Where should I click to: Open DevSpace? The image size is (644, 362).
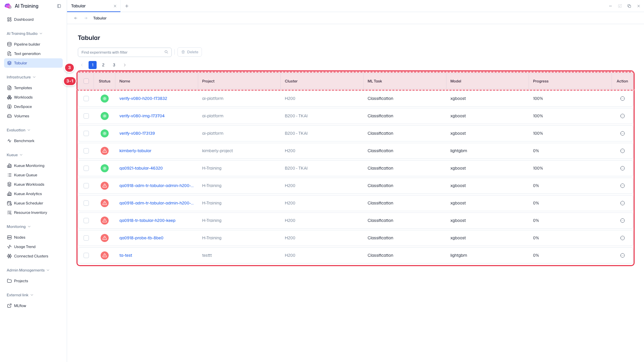[23, 107]
